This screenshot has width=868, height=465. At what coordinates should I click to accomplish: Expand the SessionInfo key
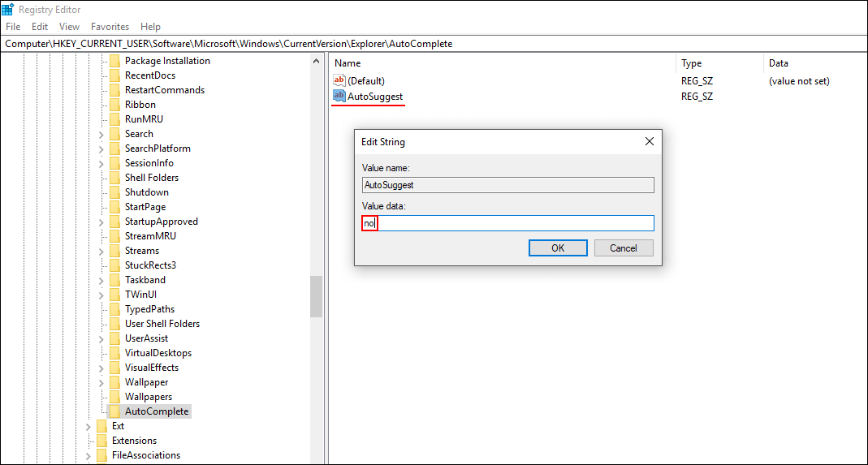pyautogui.click(x=101, y=163)
